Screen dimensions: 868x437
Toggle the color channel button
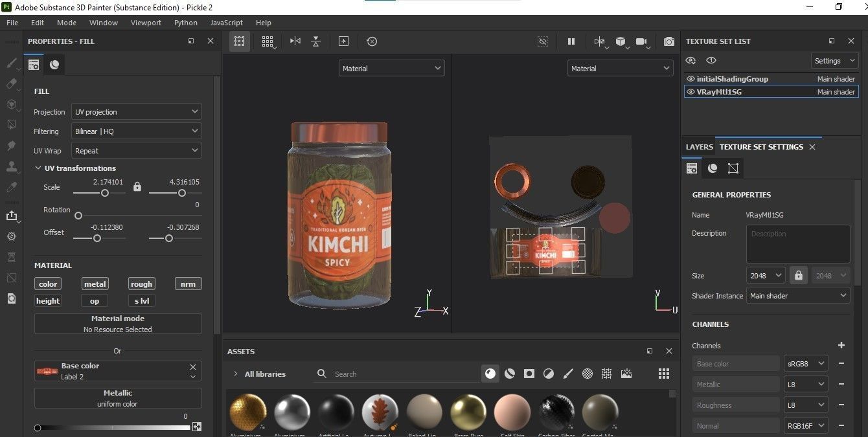point(48,284)
